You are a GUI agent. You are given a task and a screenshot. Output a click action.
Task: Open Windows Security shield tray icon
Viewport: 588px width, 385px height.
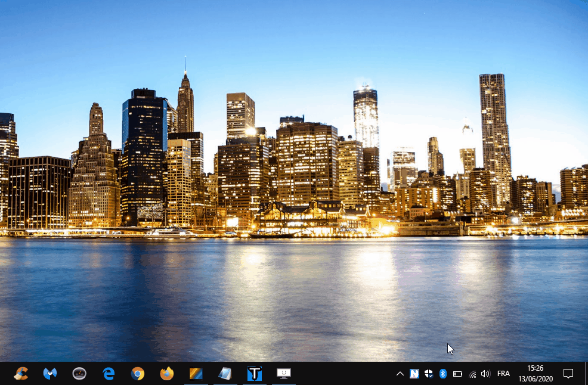(429, 374)
